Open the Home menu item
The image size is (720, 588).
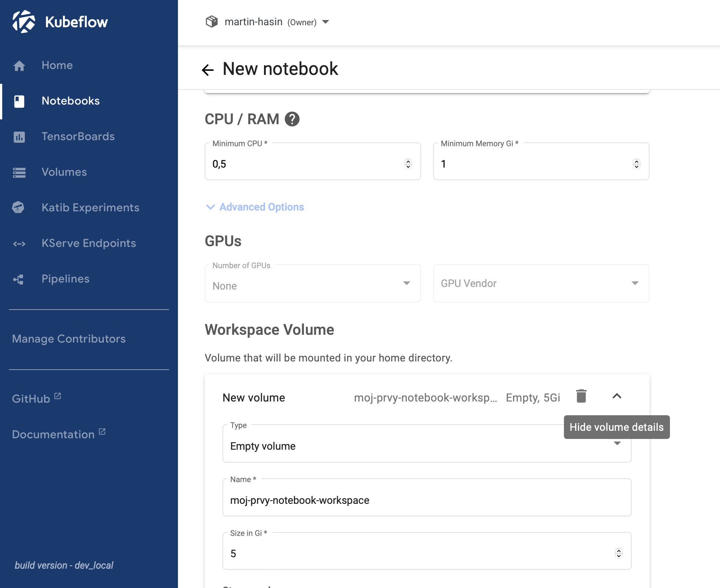[x=57, y=65]
